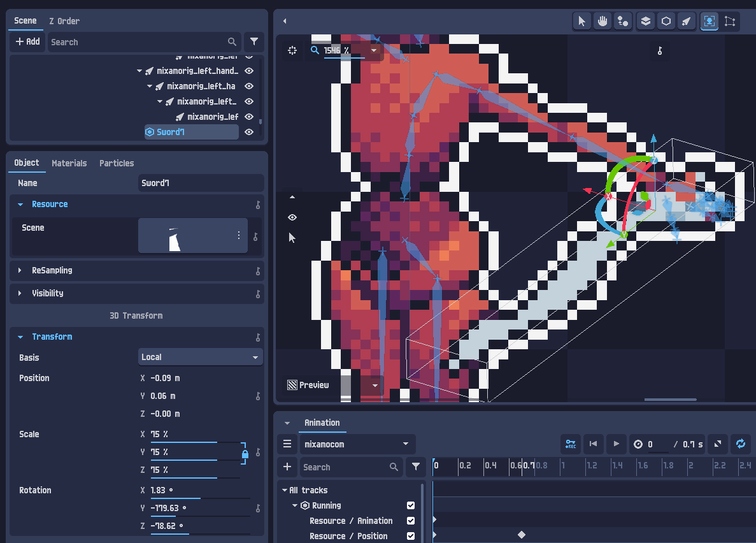Click the Add node button
Image resolution: width=756 pixels, height=543 pixels.
pyautogui.click(x=27, y=41)
